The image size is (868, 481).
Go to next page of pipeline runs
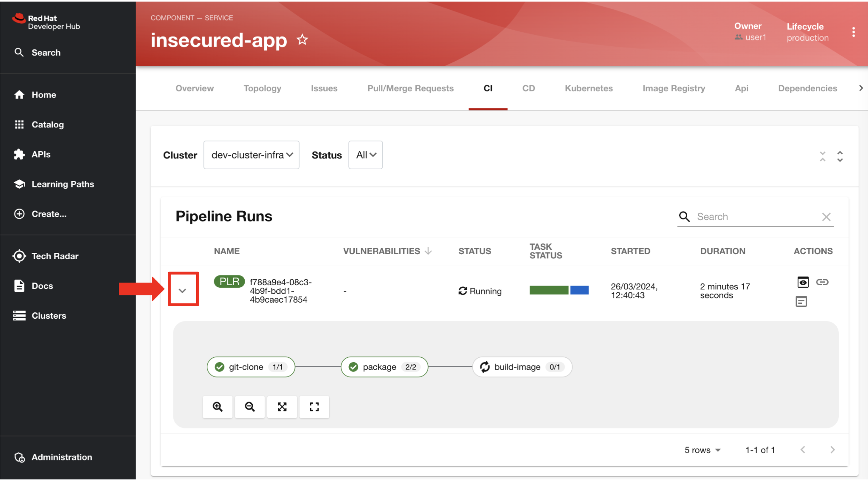coord(832,450)
